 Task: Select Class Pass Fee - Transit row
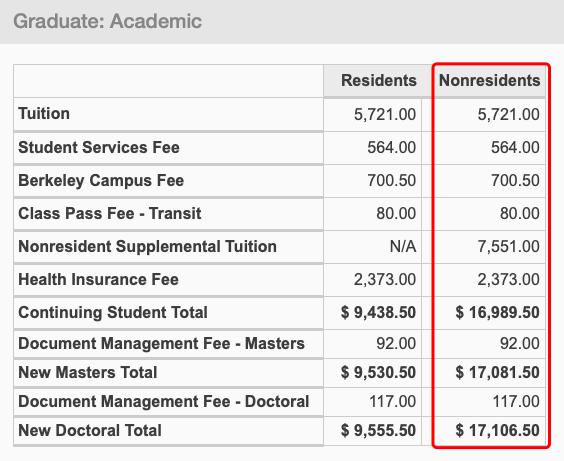tap(279, 214)
